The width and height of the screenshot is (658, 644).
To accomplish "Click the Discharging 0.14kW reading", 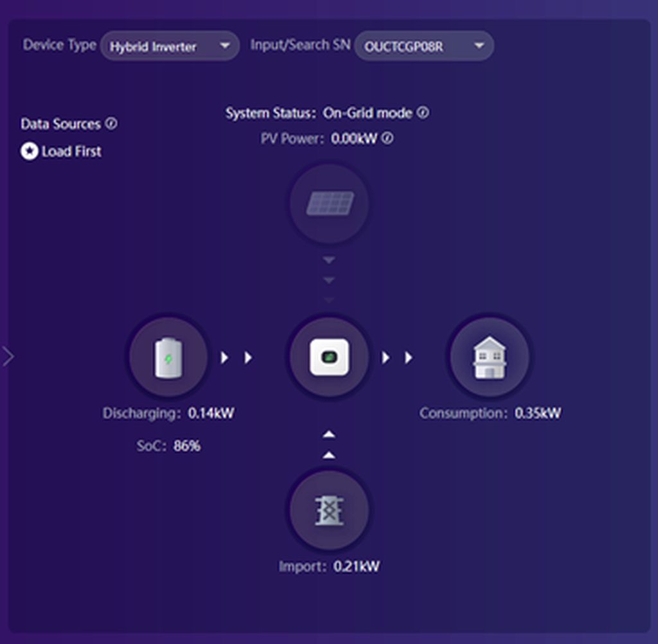I will point(168,413).
